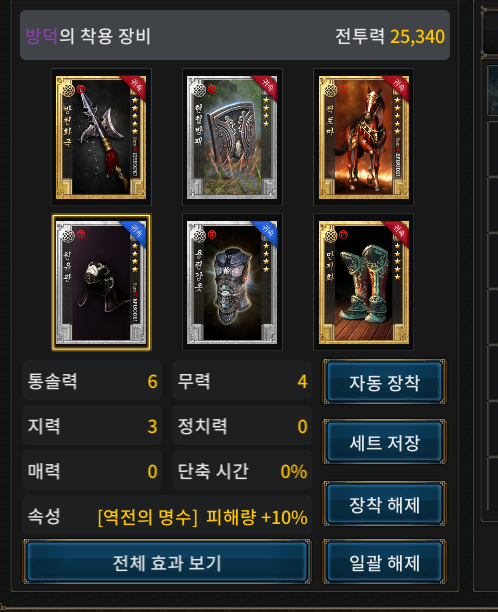Select the 용린갑옷 armor card
498x612 pixels.
click(232, 282)
